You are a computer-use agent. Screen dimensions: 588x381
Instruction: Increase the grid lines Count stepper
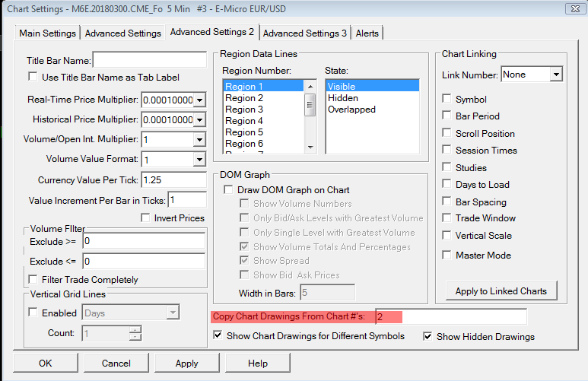click(135, 329)
